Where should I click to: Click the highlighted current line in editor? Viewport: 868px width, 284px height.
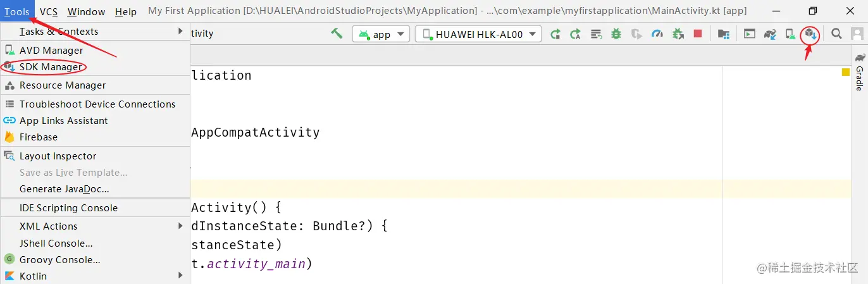tap(521, 188)
